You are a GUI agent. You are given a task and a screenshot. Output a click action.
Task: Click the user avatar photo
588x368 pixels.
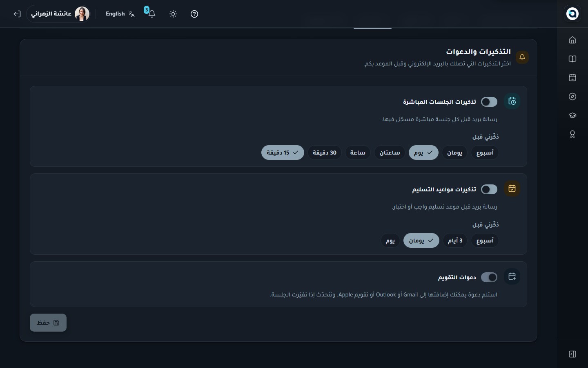point(82,14)
